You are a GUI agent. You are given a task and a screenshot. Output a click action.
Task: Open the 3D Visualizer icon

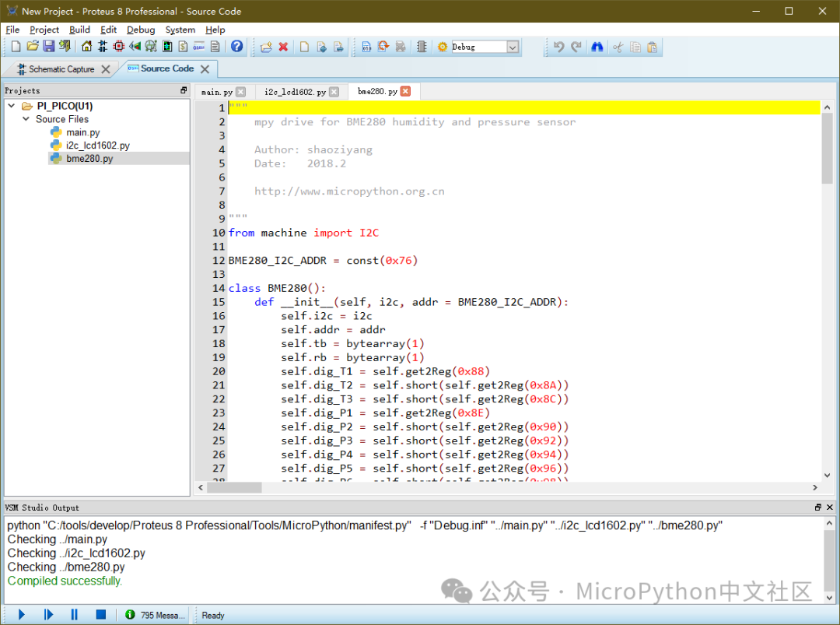tap(135, 47)
